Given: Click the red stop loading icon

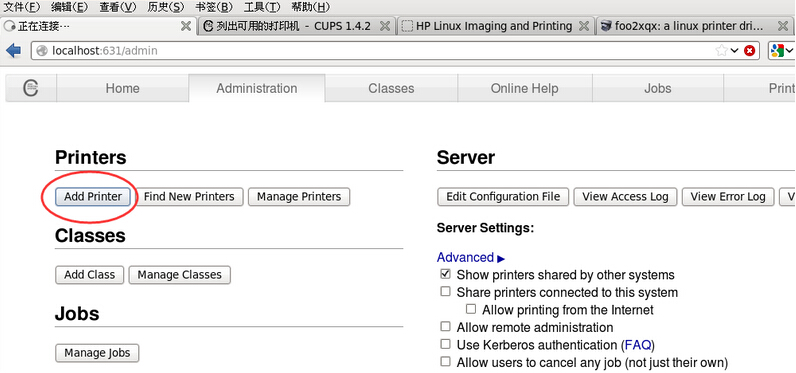Looking at the screenshot, I should (749, 50).
